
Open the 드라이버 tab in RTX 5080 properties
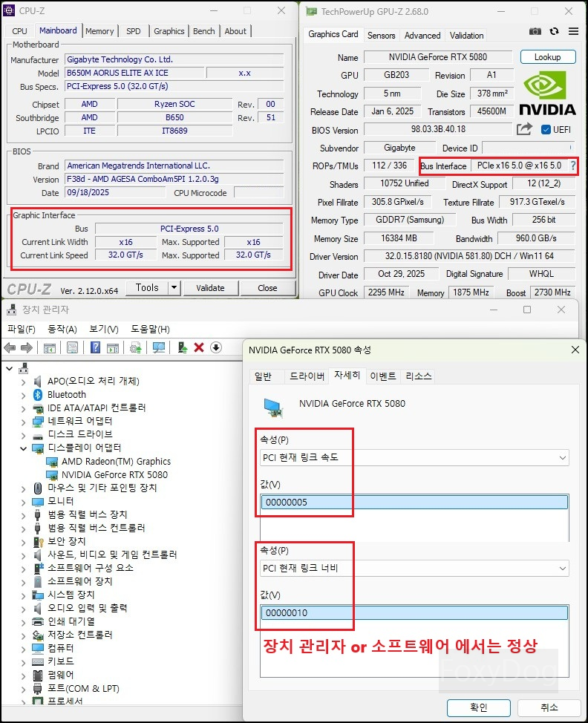(307, 376)
